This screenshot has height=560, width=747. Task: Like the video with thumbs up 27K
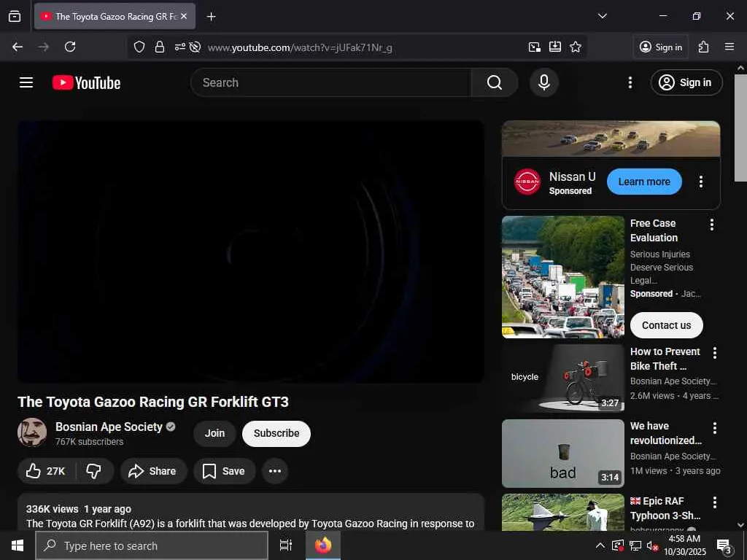46,471
